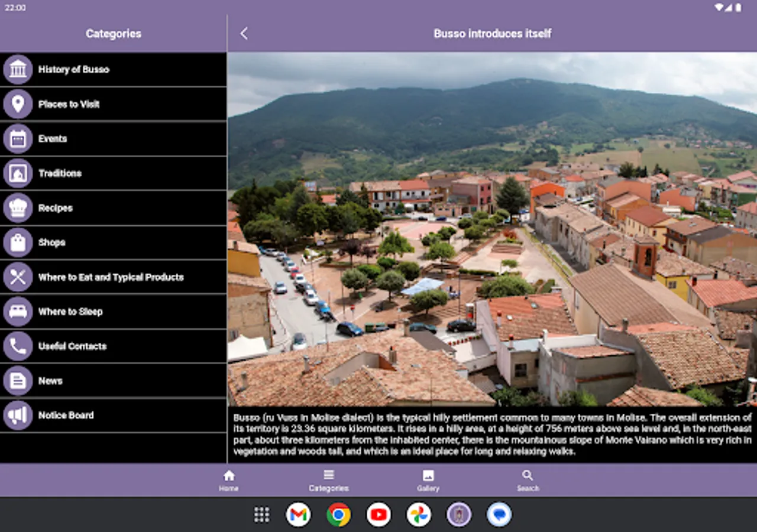Open the Gallery tab
757x532 pixels.
tap(428, 481)
